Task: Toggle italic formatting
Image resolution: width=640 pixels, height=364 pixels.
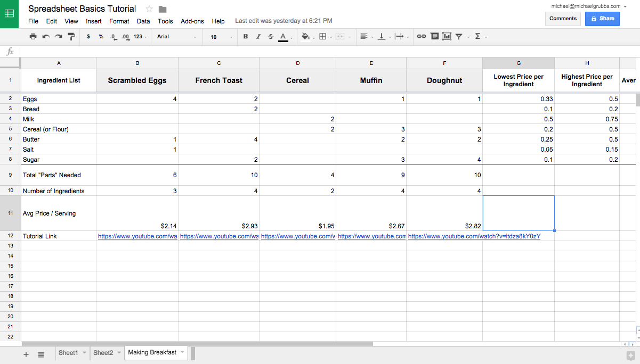Action: (x=257, y=36)
